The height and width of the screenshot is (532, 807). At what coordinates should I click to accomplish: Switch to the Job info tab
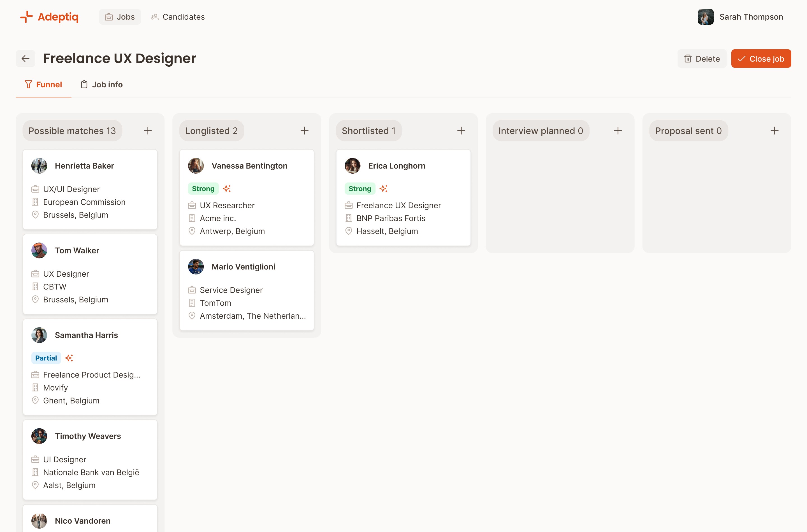[x=101, y=85]
